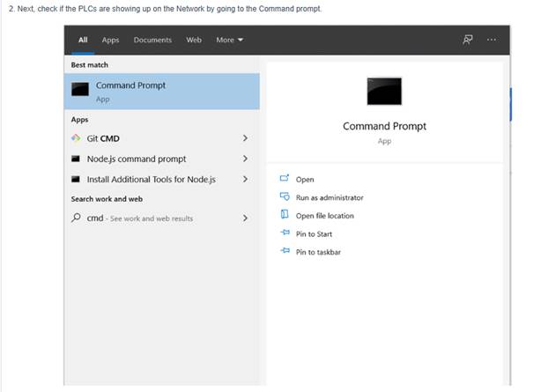Select the Command Prompt best match result

click(x=162, y=91)
